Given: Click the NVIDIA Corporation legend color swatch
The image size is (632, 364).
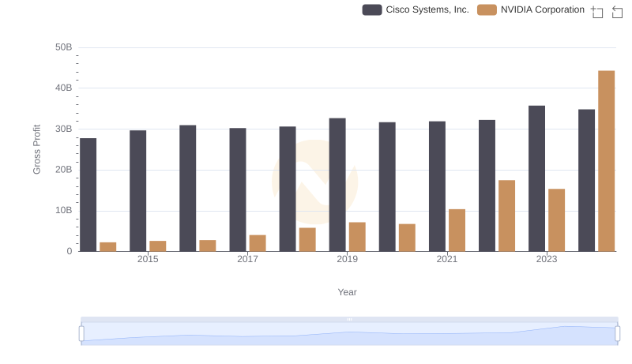Looking at the screenshot, I should click(x=487, y=9).
